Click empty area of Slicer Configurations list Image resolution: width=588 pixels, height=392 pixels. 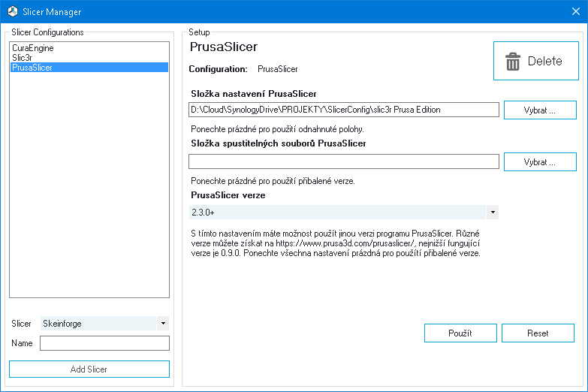coord(89,184)
